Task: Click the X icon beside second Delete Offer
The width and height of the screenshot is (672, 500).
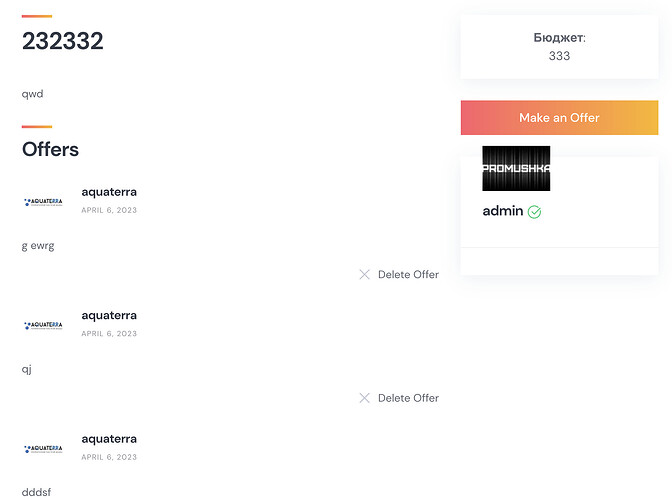Action: [364, 398]
